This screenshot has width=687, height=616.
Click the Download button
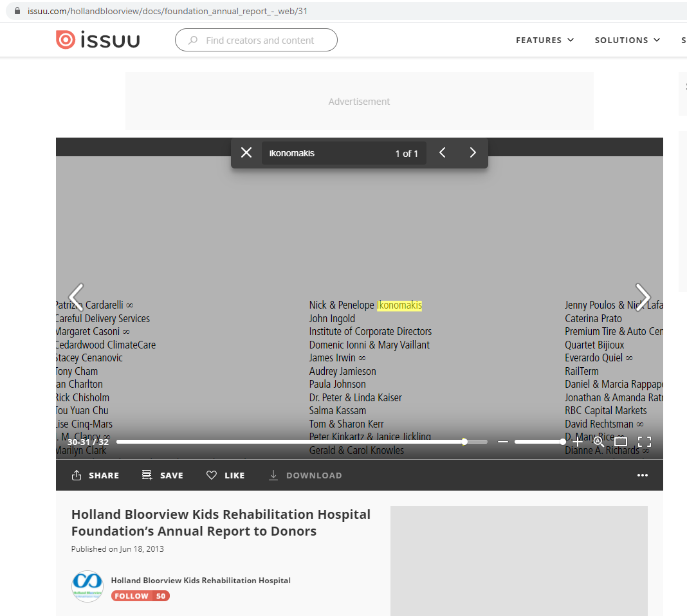(306, 475)
